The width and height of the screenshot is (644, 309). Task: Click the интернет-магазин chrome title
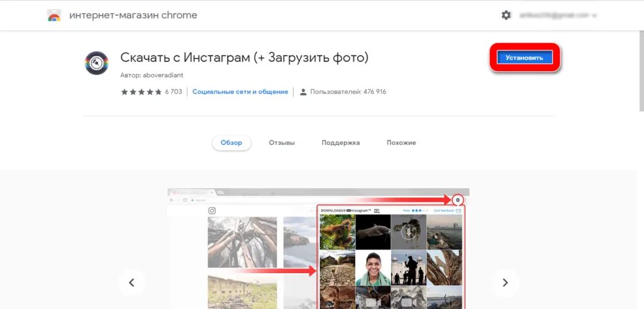pyautogui.click(x=133, y=15)
